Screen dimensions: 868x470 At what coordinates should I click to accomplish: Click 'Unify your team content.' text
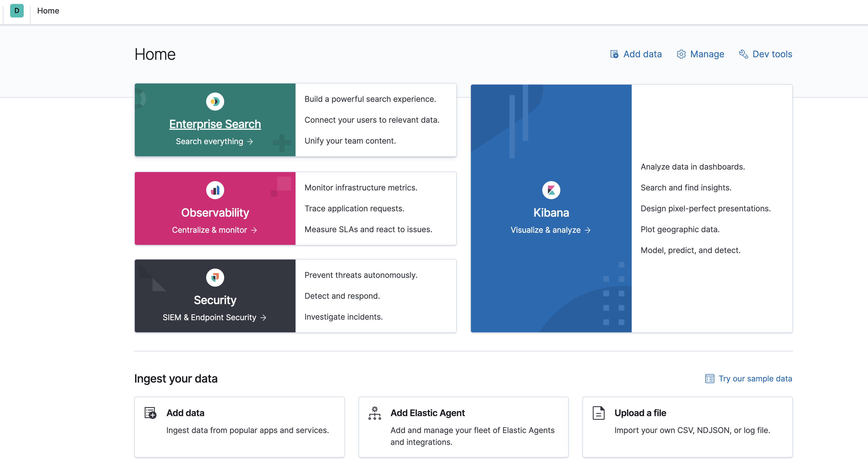(x=350, y=141)
